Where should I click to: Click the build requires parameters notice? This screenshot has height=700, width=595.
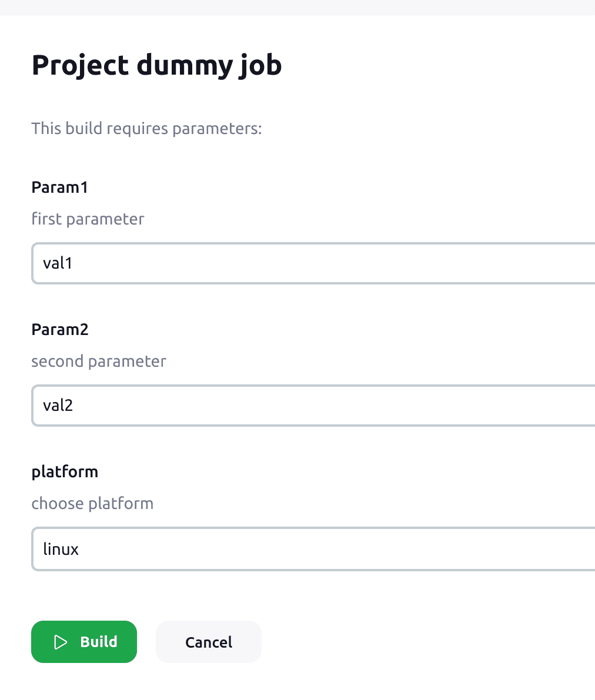pyautogui.click(x=146, y=128)
